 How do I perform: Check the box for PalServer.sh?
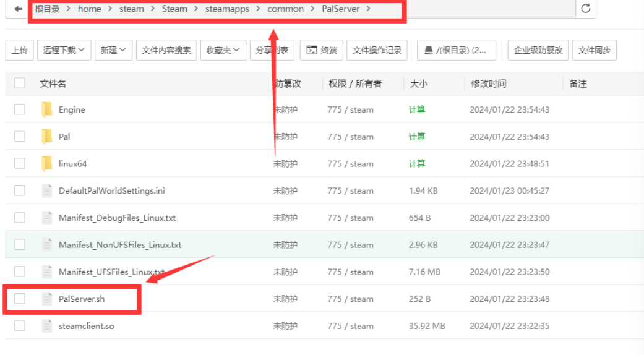click(20, 299)
